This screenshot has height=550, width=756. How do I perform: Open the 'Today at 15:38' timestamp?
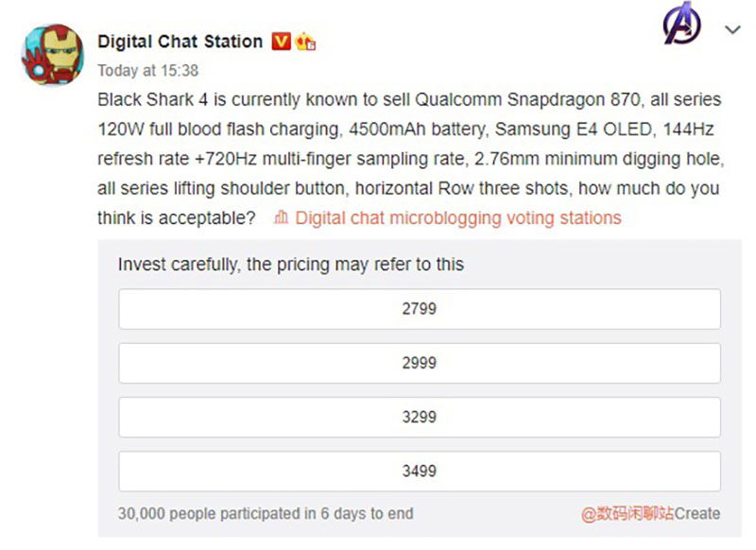(148, 70)
